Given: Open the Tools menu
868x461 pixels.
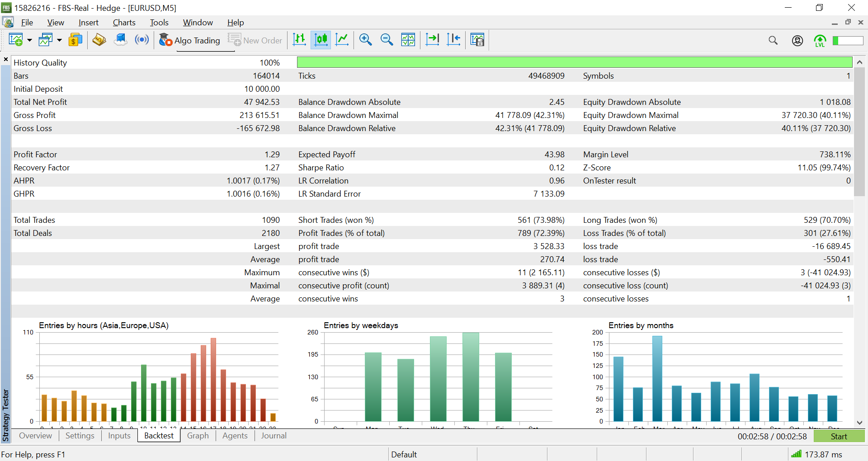Looking at the screenshot, I should [x=159, y=23].
